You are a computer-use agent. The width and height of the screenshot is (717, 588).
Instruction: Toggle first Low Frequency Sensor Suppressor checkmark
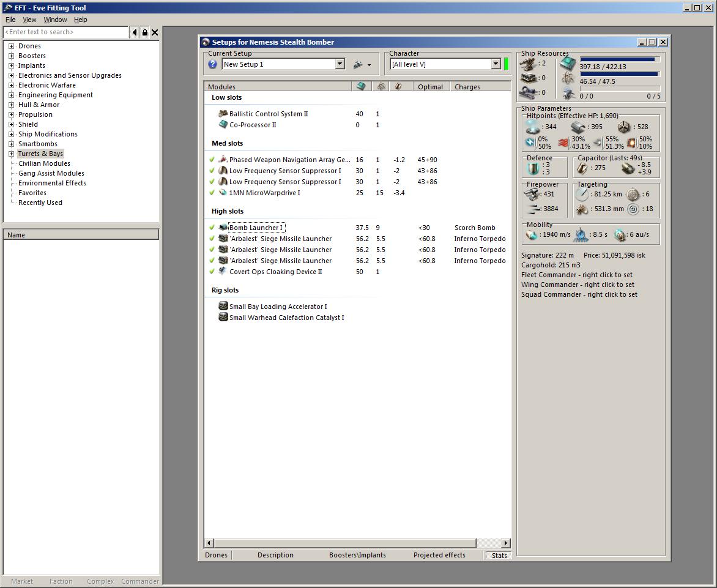pyautogui.click(x=212, y=171)
